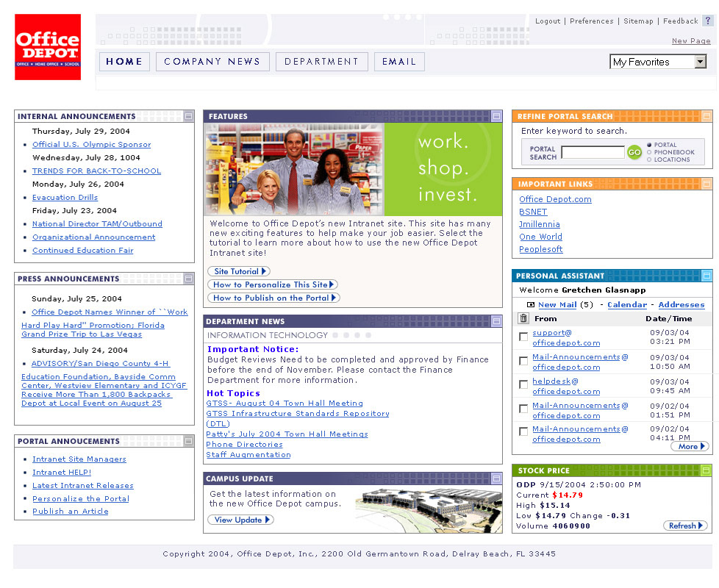Check the Mail-Announcements 01:51 PM checkbox

(x=523, y=409)
